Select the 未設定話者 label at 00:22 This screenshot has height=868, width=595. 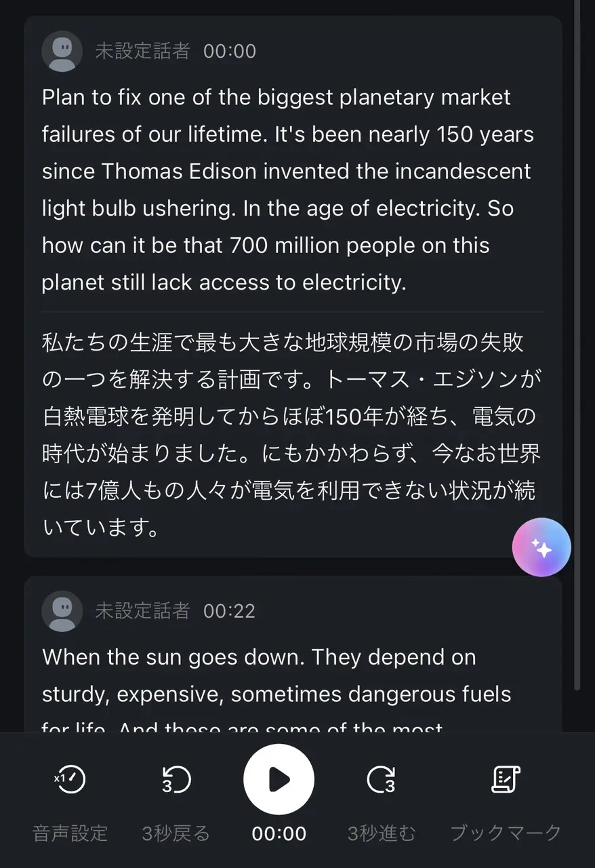(142, 611)
